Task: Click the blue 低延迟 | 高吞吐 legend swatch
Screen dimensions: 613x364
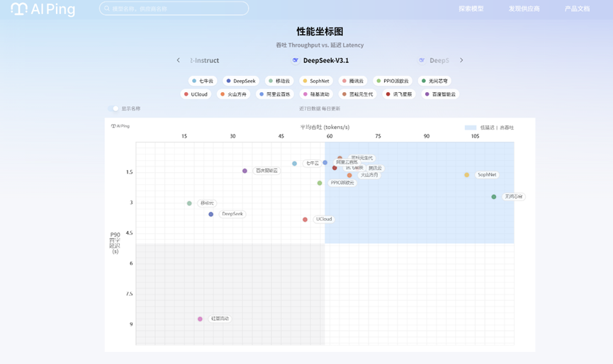Action: pos(471,127)
